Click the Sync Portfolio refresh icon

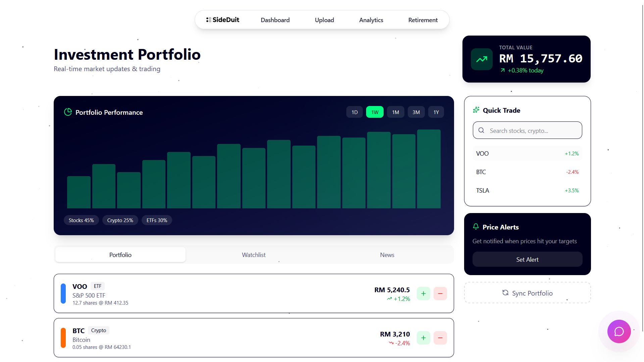tap(505, 293)
